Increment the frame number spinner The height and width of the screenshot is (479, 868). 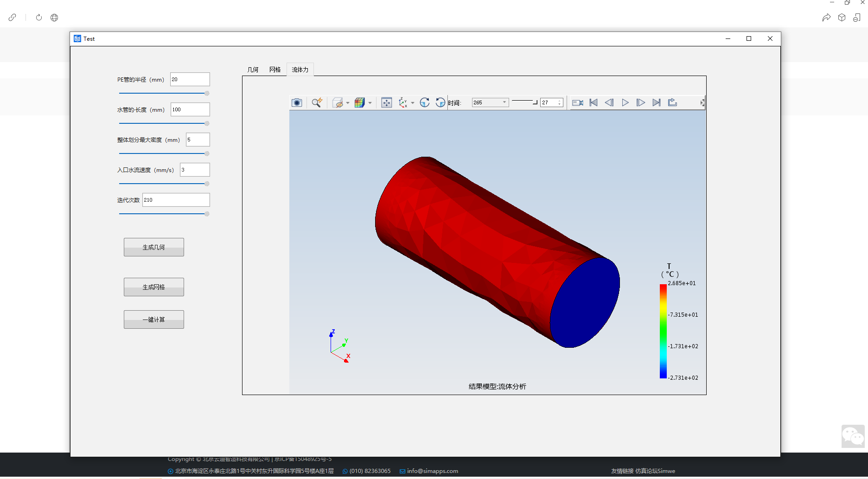[x=560, y=101]
